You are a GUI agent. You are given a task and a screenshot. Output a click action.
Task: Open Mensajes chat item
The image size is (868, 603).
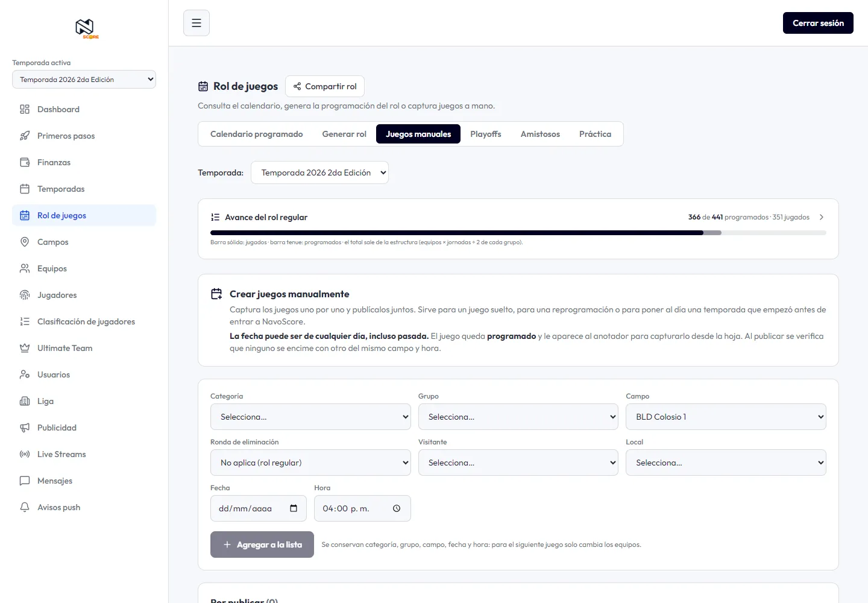[x=84, y=481]
